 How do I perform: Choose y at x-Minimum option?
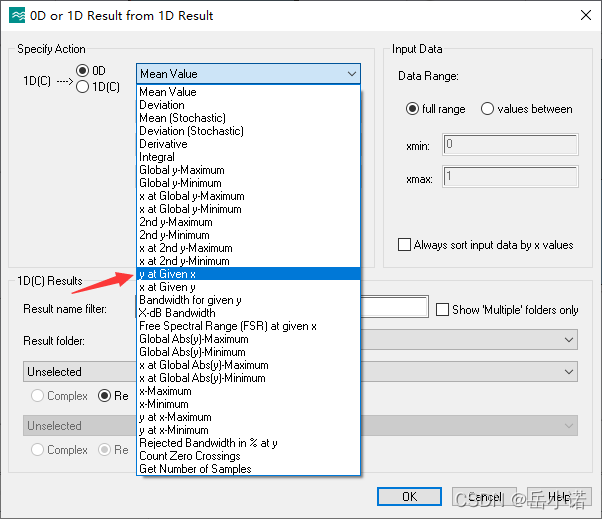pyautogui.click(x=248, y=430)
